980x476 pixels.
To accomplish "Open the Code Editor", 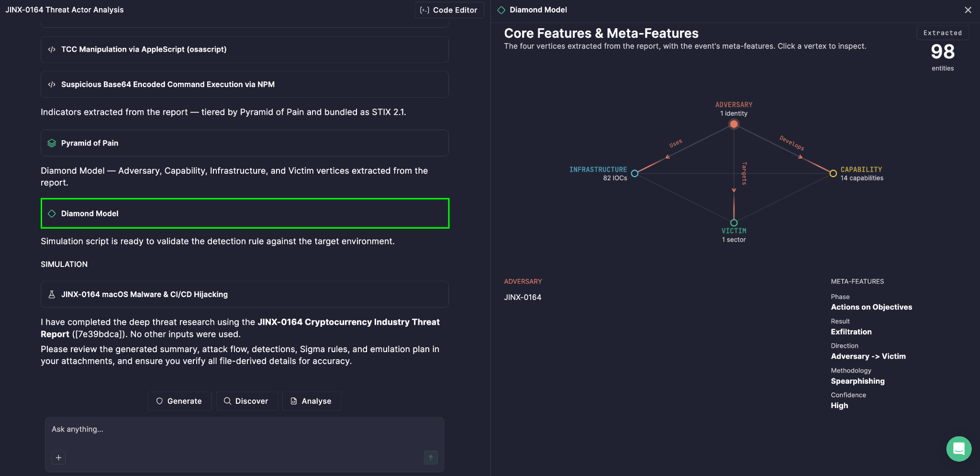I will [x=449, y=10].
